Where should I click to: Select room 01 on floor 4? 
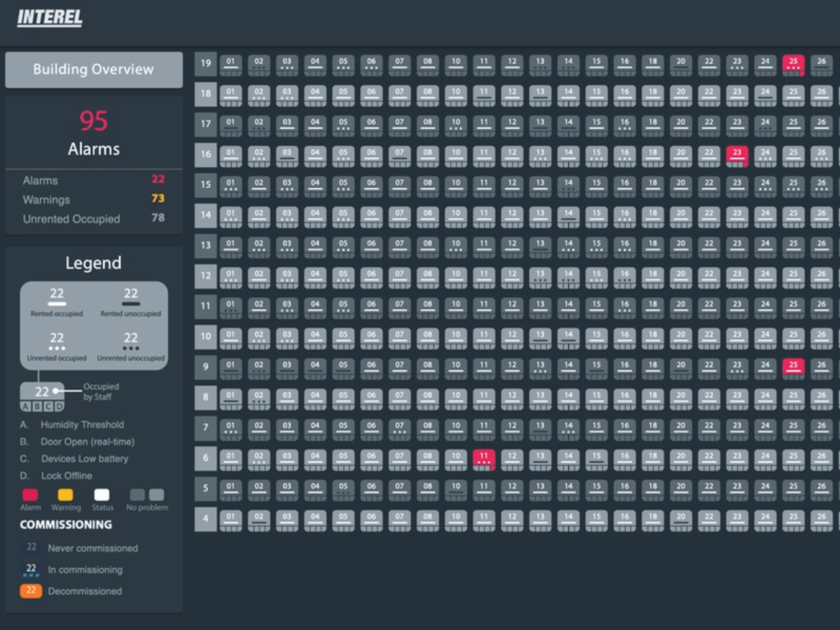tap(230, 519)
